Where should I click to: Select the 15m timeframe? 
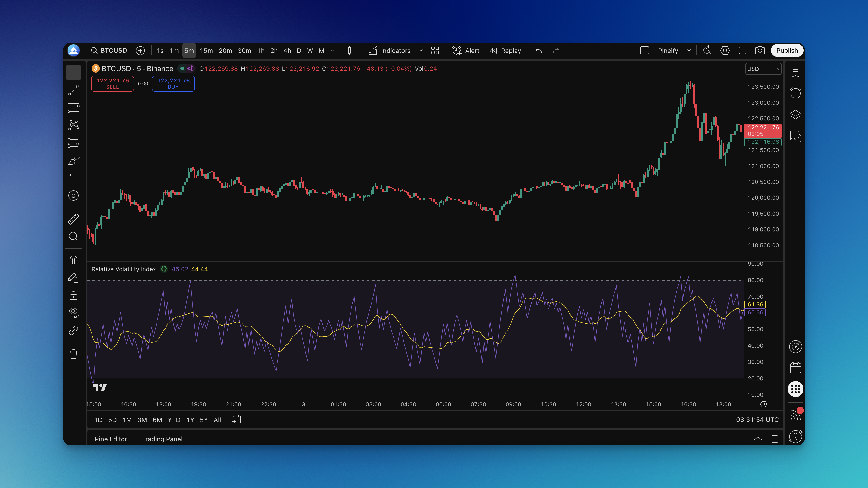click(206, 51)
